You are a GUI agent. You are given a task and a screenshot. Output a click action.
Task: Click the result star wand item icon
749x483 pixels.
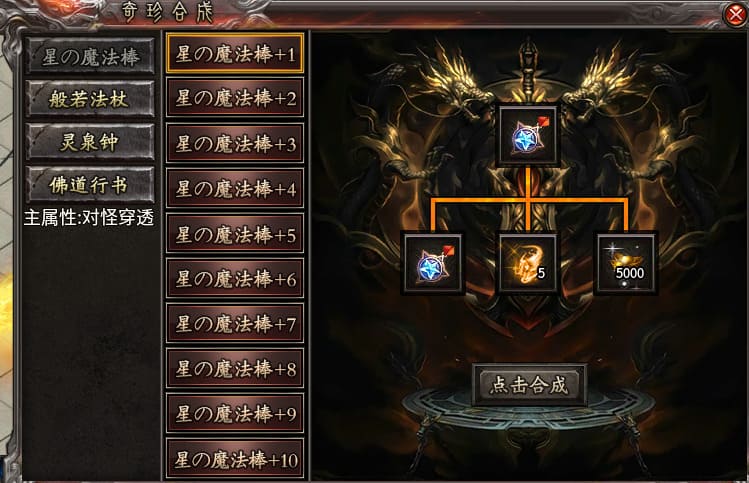point(528,136)
